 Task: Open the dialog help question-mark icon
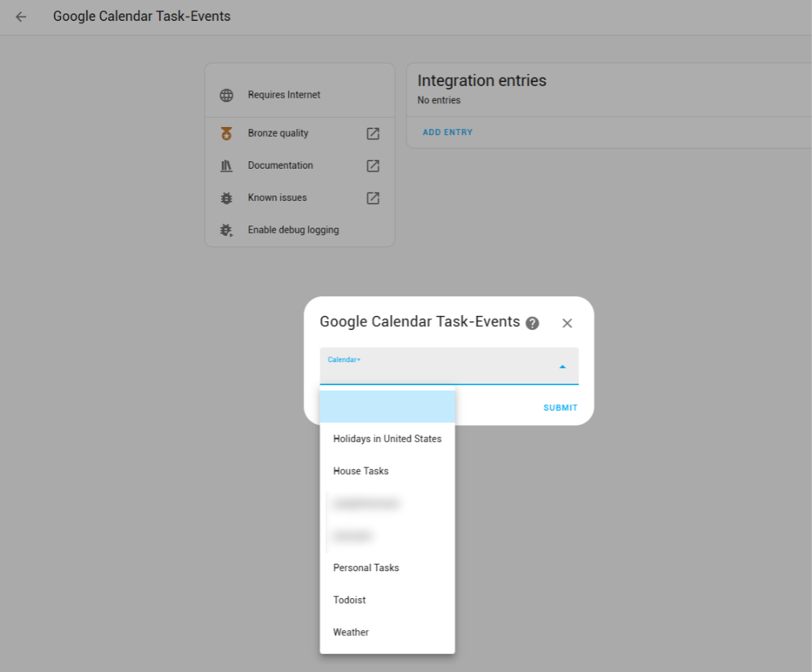[x=532, y=323]
